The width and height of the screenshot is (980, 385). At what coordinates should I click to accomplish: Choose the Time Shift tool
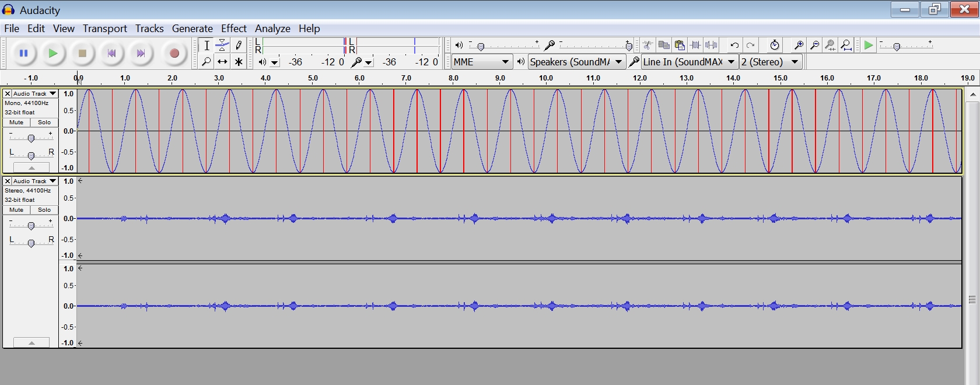(222, 62)
